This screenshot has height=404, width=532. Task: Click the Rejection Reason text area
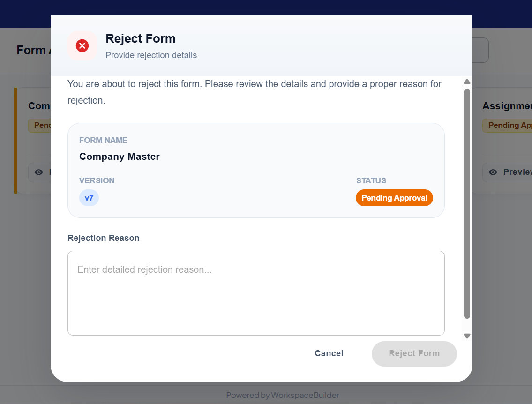tap(256, 293)
